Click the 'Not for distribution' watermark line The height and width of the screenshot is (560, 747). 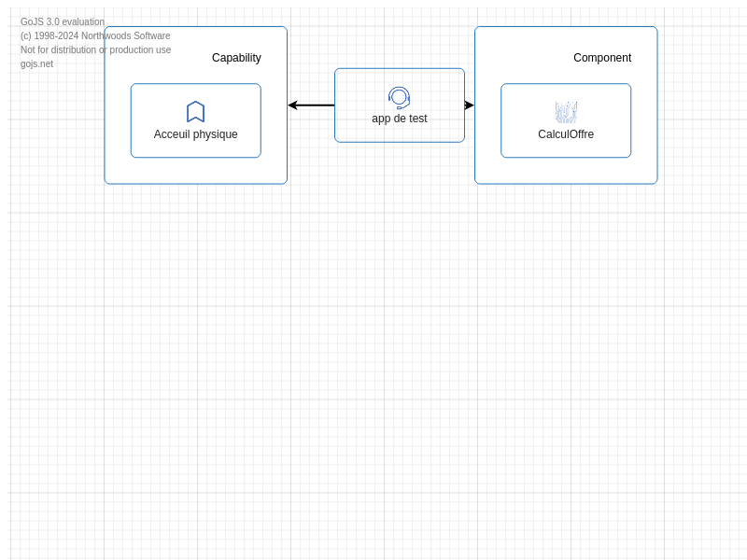(x=95, y=50)
